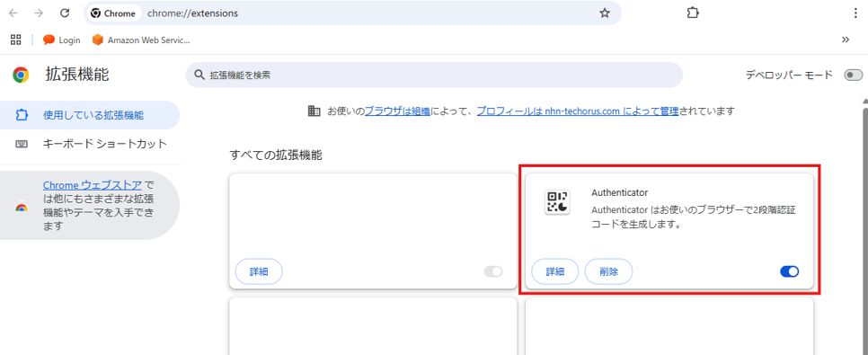Click the greyed-out toggle on blank card
Viewport: 868px width, 355px height.
(493, 271)
